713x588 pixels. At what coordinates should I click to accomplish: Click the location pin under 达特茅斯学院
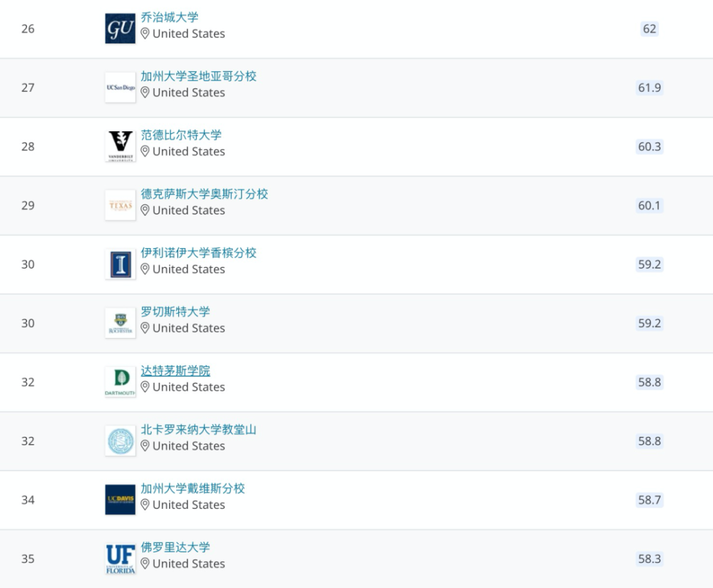point(145,387)
